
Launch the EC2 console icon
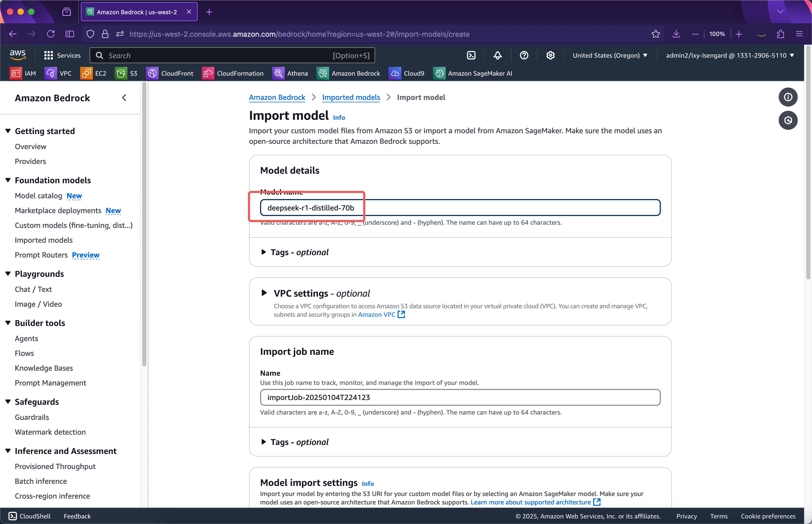click(x=94, y=73)
